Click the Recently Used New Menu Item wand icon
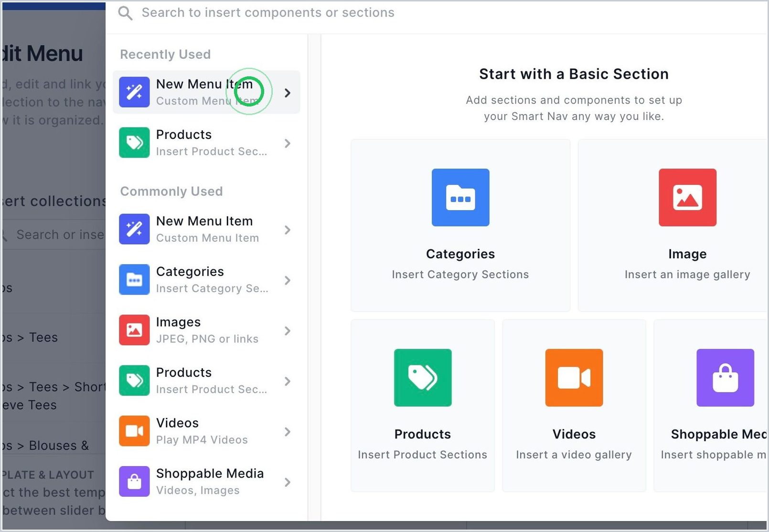Viewport: 769px width, 532px height. (134, 92)
